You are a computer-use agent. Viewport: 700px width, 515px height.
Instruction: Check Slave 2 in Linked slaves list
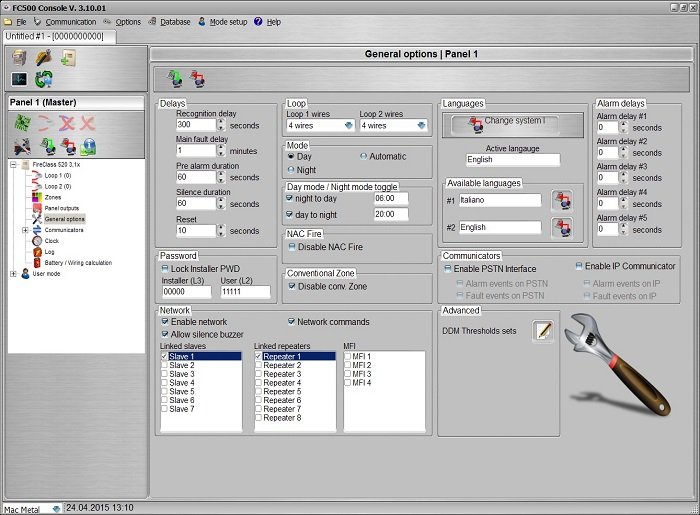165,365
